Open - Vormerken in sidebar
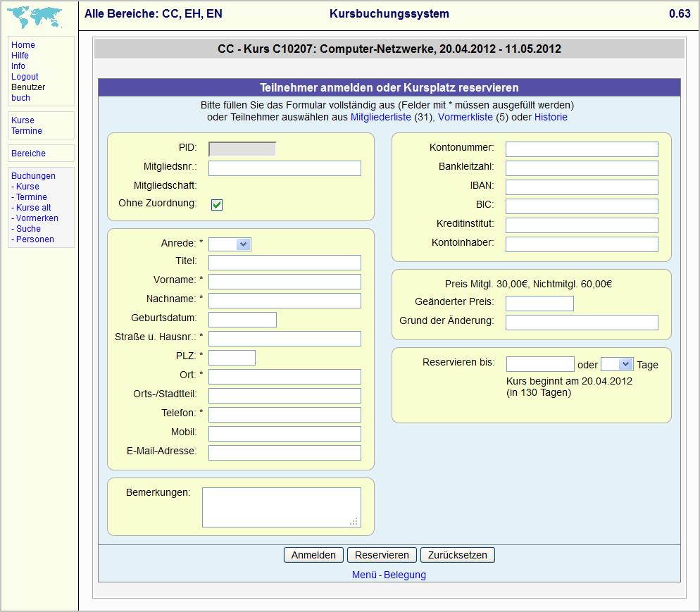Image resolution: width=700 pixels, height=612 pixels. (x=35, y=218)
